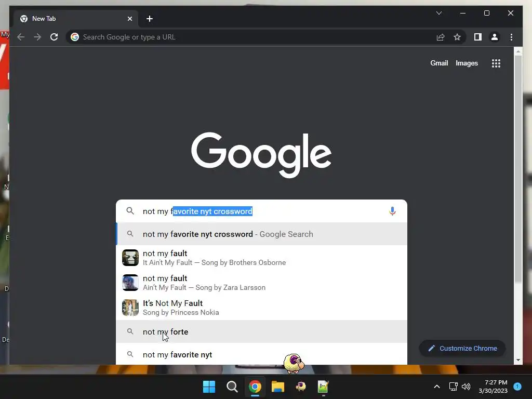
Task: Show hidden system tray icons
Action: [437, 387]
